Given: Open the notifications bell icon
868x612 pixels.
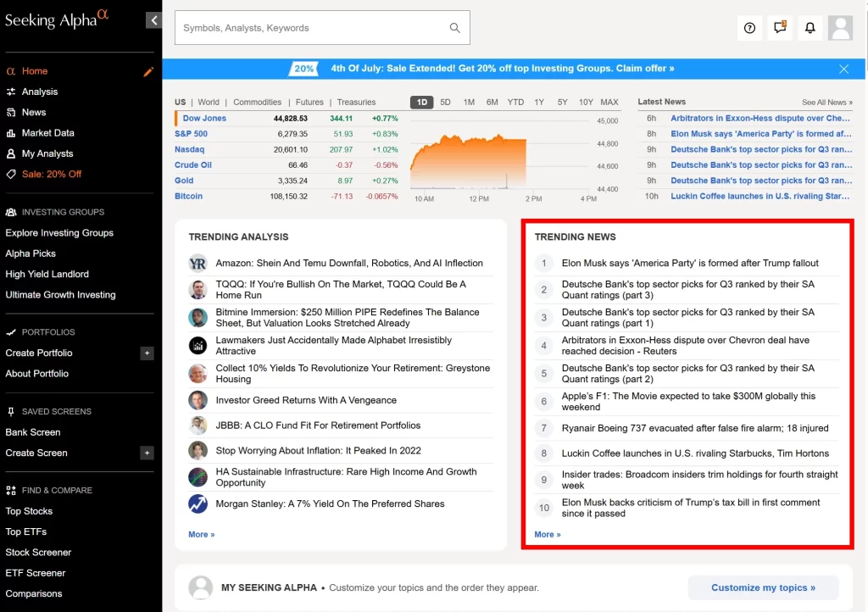Looking at the screenshot, I should tap(810, 28).
